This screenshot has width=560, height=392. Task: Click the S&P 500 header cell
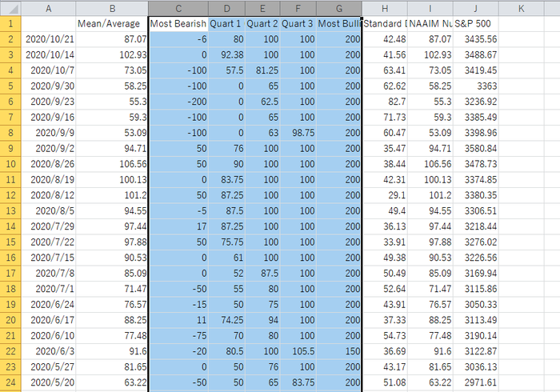(476, 23)
